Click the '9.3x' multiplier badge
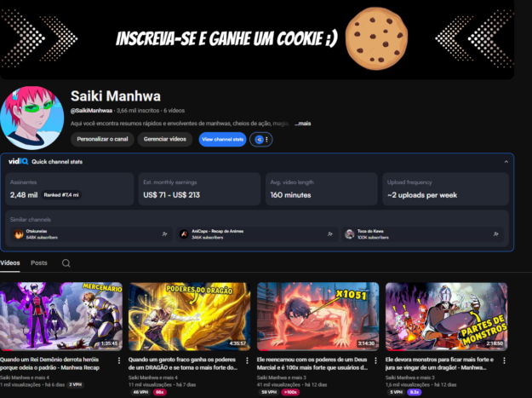The height and width of the screenshot is (398, 532). [414, 392]
